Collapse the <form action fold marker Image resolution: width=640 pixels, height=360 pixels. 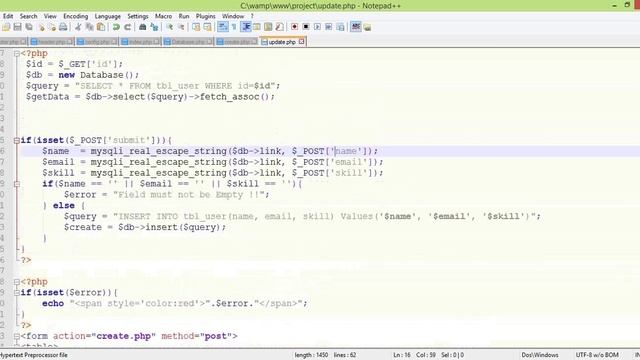click(17, 336)
